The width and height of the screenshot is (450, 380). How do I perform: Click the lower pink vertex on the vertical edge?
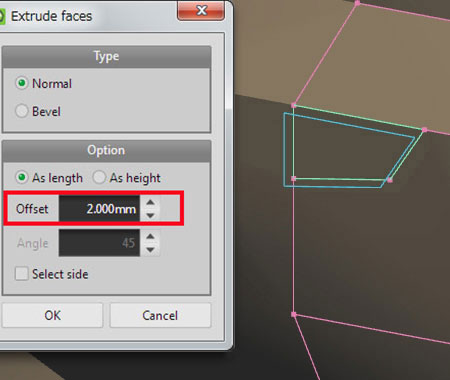294,314
